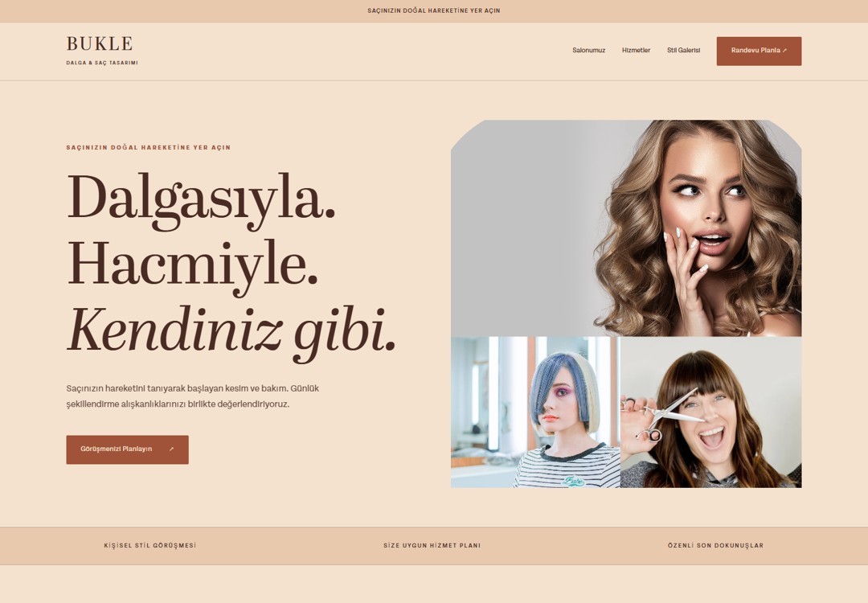Viewport: 868px width, 603px height.
Task: Click the arrow icon in Randevu Planla
Action: pyautogui.click(x=784, y=51)
